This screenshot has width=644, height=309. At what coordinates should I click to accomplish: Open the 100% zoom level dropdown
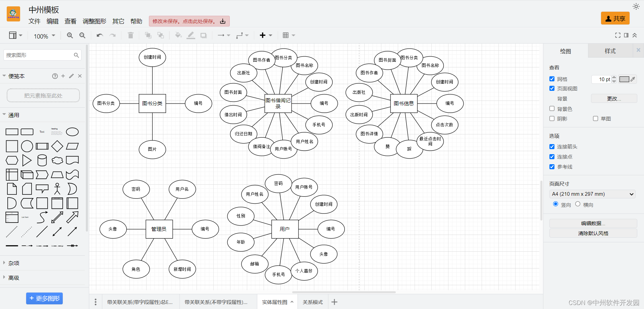(44, 36)
